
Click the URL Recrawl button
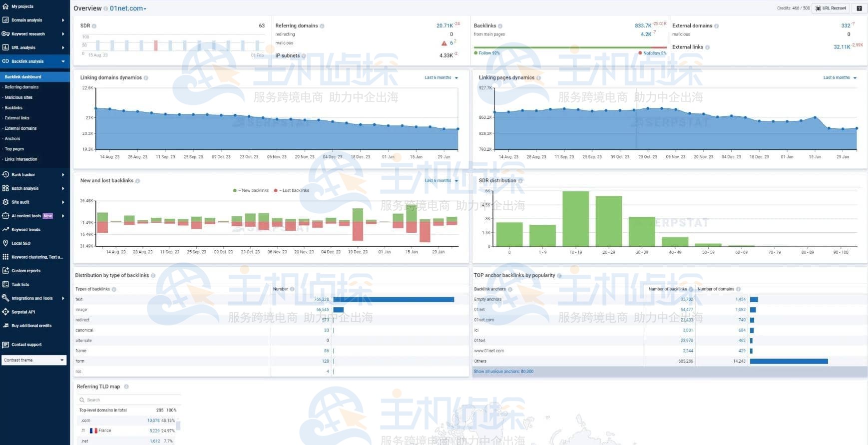coord(831,8)
